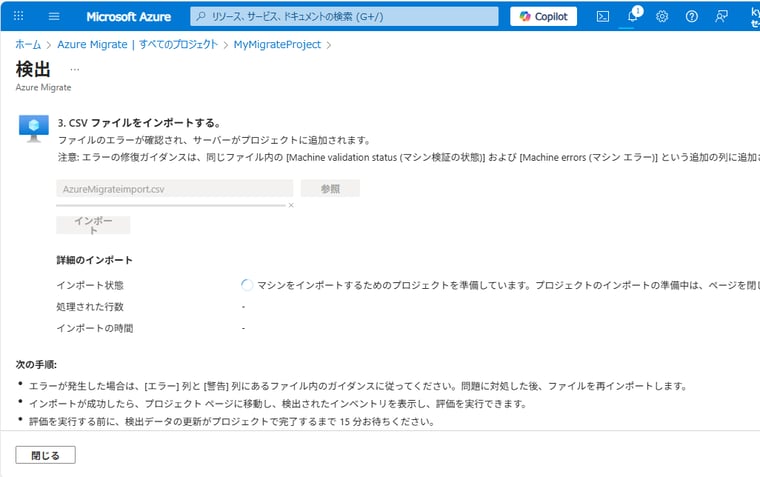Open the notifications bell
The width and height of the screenshot is (760, 477).
pos(633,16)
